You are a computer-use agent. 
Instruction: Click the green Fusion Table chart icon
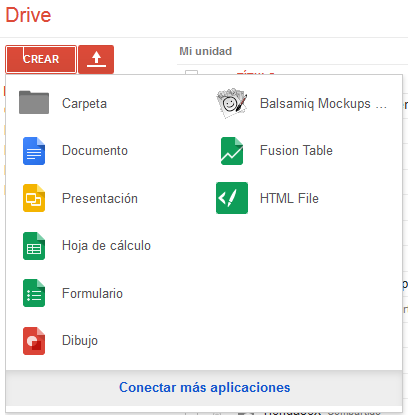pyautogui.click(x=232, y=151)
